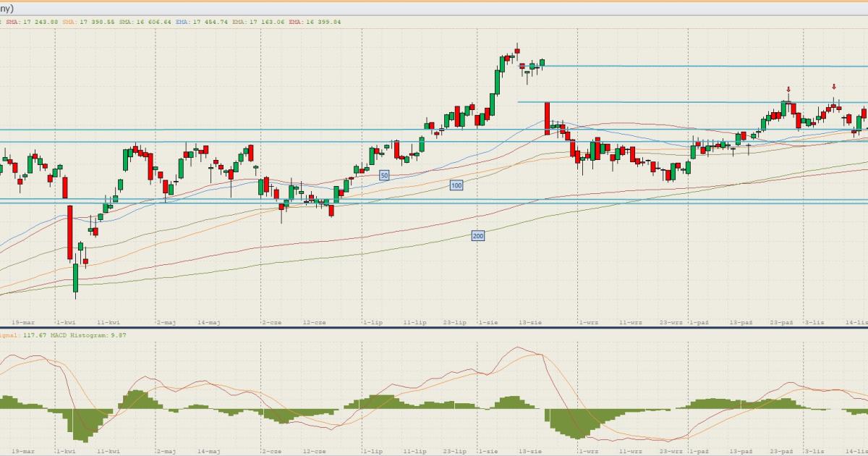This screenshot has width=868, height=456.
Task: Click the 13-sie date on price chart axis
Action: (x=531, y=322)
